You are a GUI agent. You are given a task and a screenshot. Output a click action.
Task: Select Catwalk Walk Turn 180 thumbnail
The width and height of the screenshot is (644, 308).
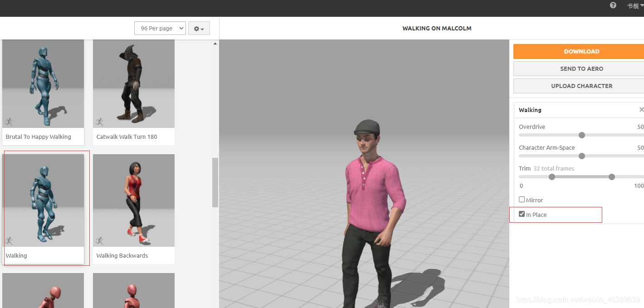[x=134, y=83]
